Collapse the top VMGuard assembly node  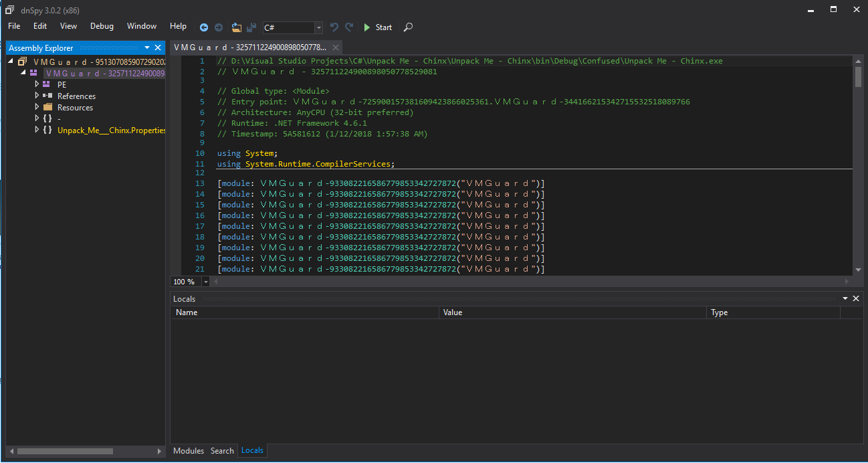pos(9,61)
